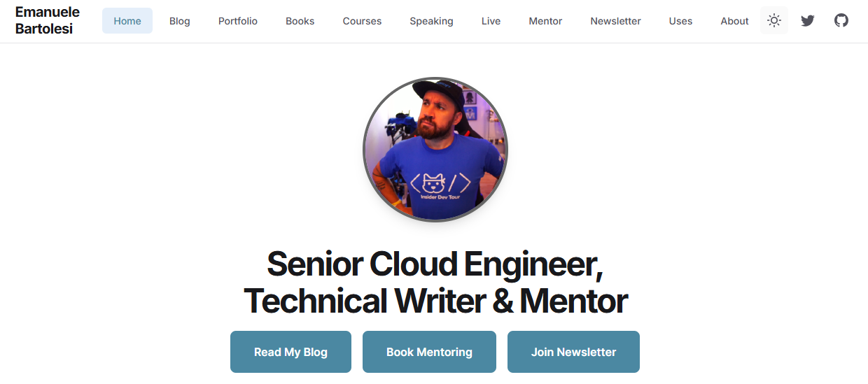The width and height of the screenshot is (868, 384).
Task: Click the Join Newsletter button
Action: coord(573,352)
